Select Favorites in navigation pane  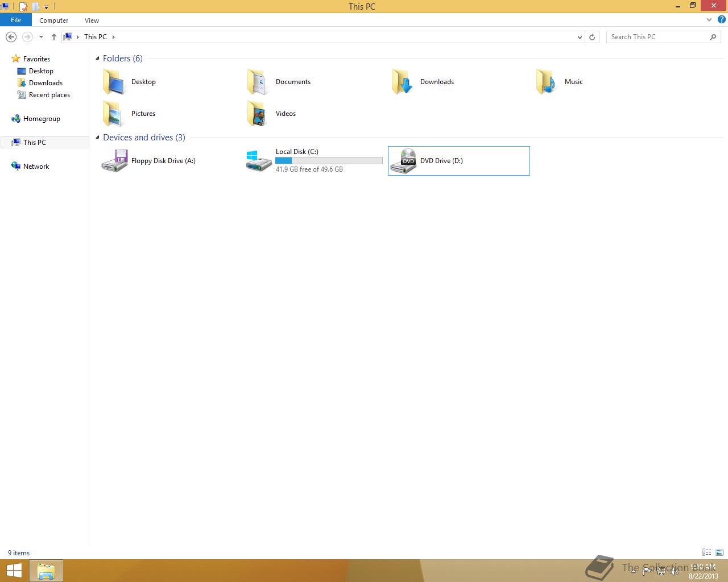(36, 59)
